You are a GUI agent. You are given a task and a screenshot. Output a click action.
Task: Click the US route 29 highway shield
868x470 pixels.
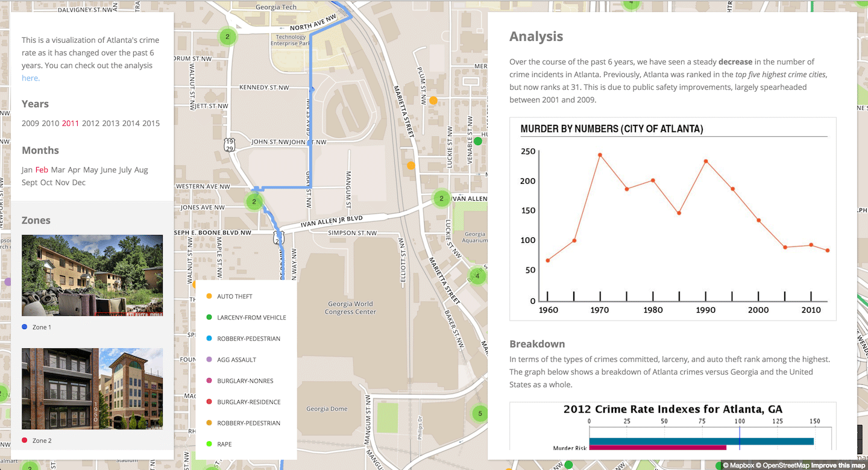click(229, 145)
